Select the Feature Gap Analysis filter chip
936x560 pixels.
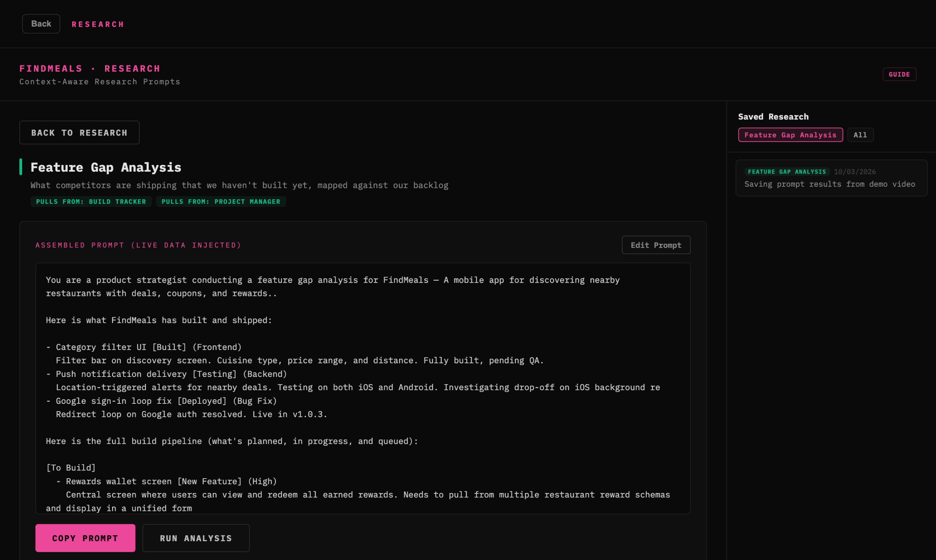(790, 135)
